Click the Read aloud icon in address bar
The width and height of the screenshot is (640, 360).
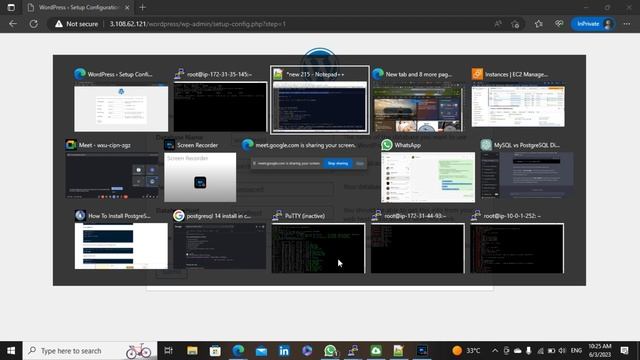coord(498,24)
